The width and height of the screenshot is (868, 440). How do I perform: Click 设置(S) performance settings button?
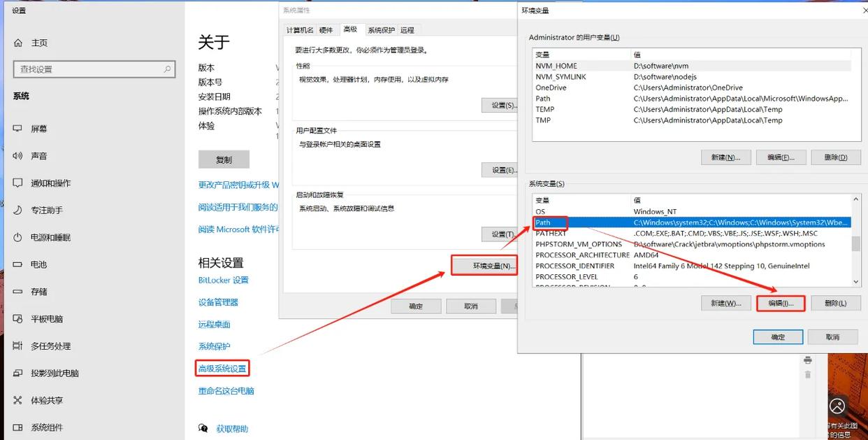499,106
